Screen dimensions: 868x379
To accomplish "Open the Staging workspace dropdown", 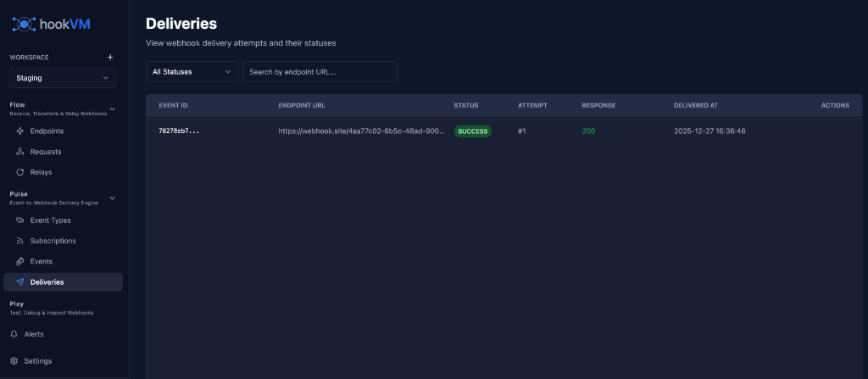I will pyautogui.click(x=63, y=78).
